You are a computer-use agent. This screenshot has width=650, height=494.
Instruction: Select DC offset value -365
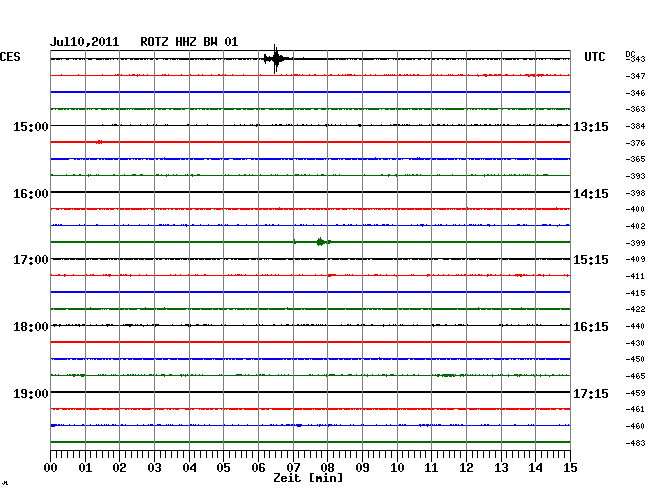pyautogui.click(x=635, y=159)
